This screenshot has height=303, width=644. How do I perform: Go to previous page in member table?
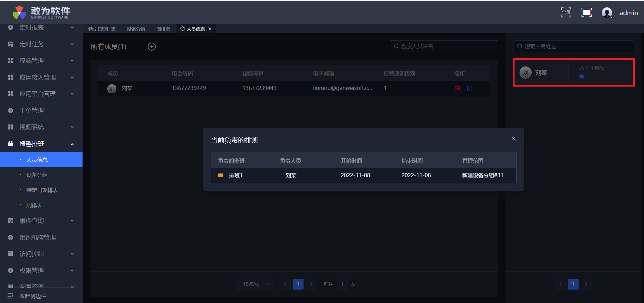coord(285,284)
